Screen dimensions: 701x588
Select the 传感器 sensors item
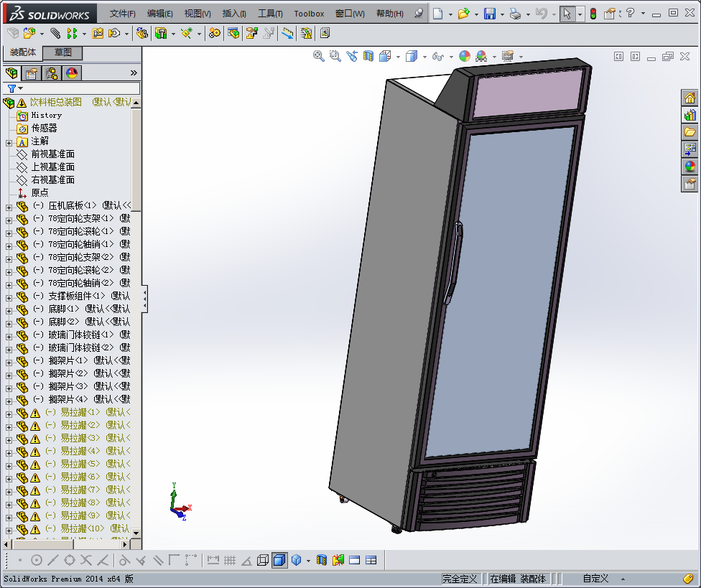click(x=44, y=129)
